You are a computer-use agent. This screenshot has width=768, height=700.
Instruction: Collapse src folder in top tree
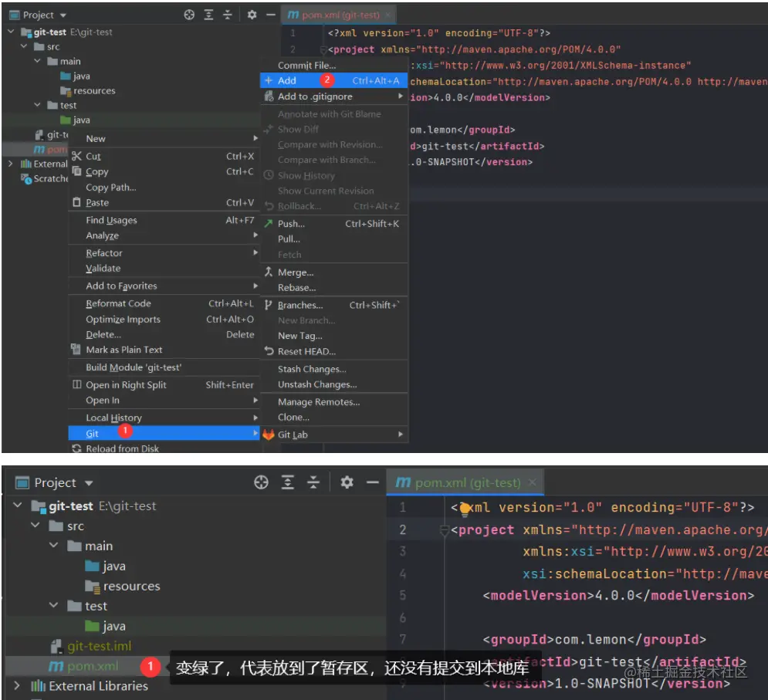23,46
